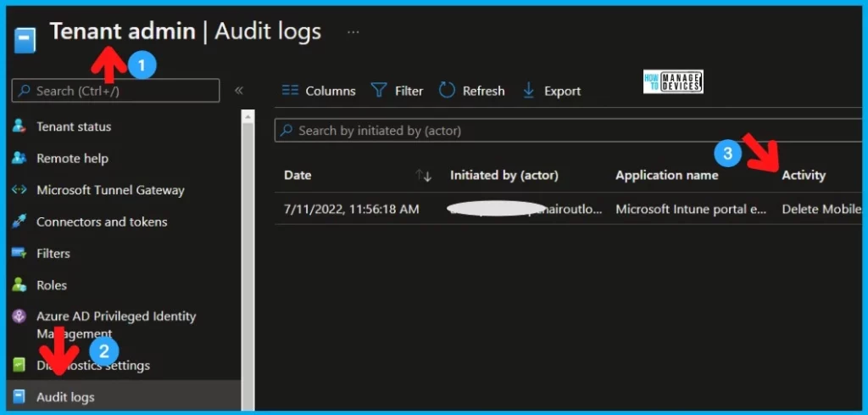
Task: Click the Roles icon
Action: tap(19, 285)
